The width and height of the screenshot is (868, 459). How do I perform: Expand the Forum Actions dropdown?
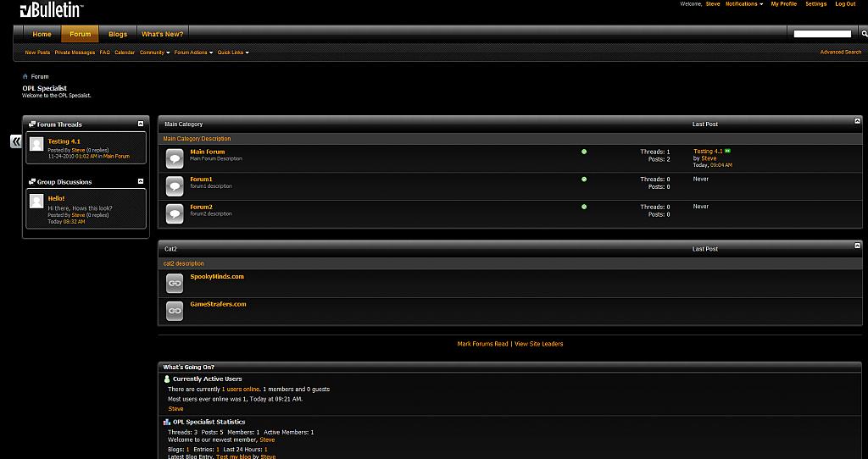click(193, 53)
